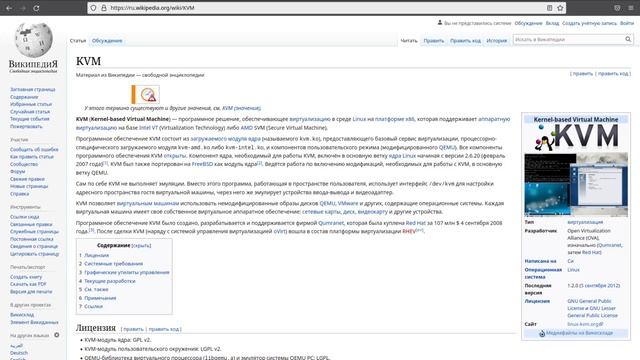
Task: Switch to Deutsch language version
Action: point(19,353)
